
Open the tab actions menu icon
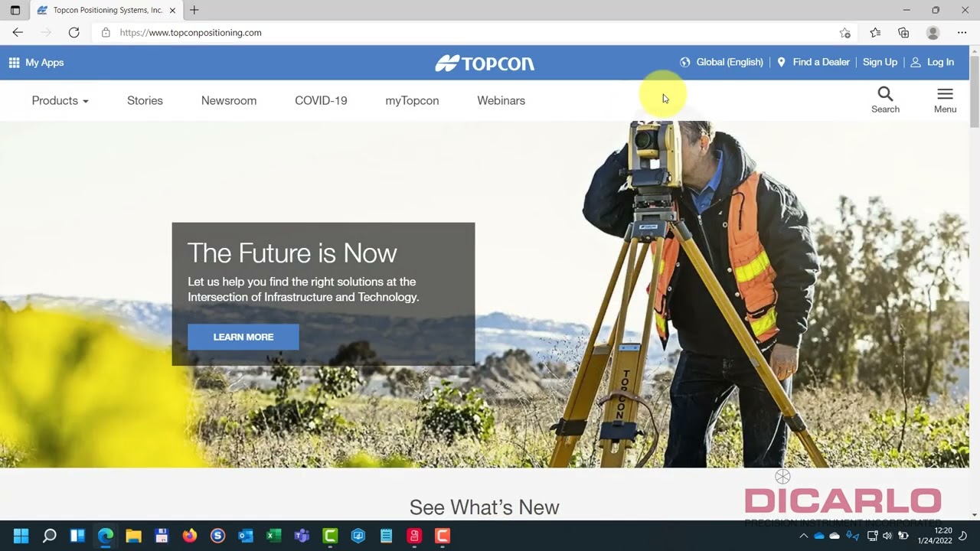tap(15, 10)
